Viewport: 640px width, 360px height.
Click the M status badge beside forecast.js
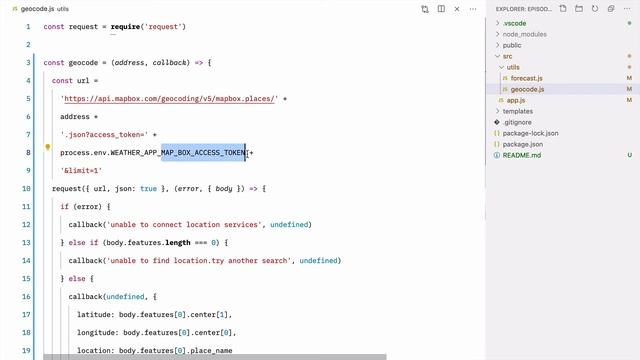pyautogui.click(x=629, y=78)
